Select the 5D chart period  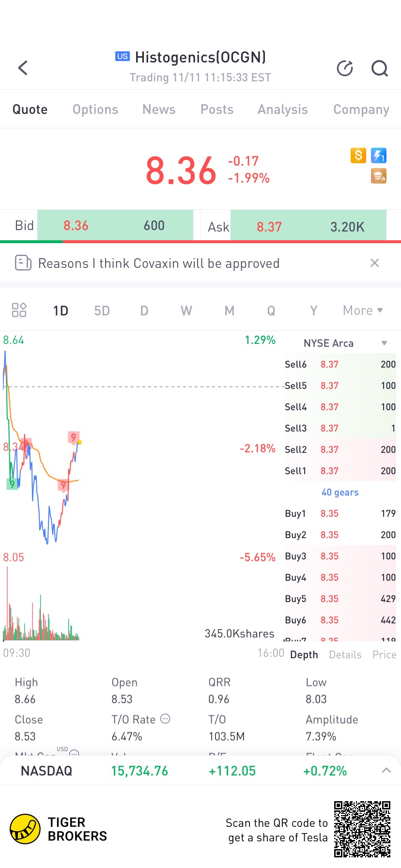coord(102,310)
